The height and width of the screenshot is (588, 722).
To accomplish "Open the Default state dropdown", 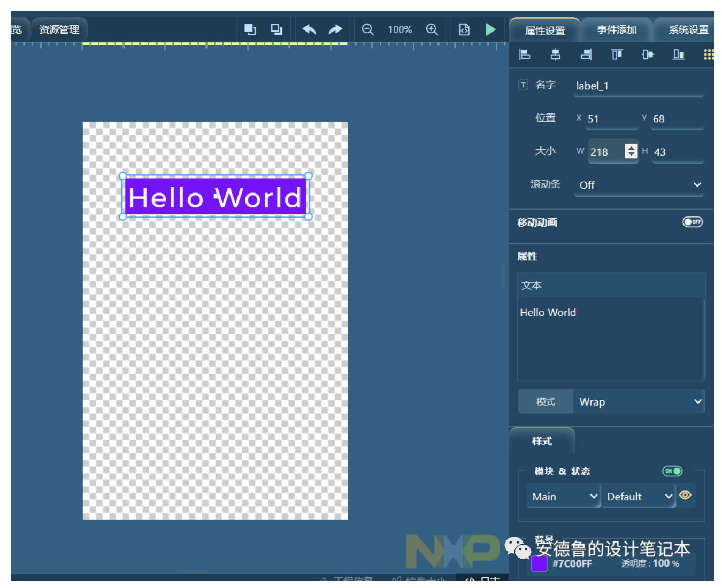I will click(639, 496).
